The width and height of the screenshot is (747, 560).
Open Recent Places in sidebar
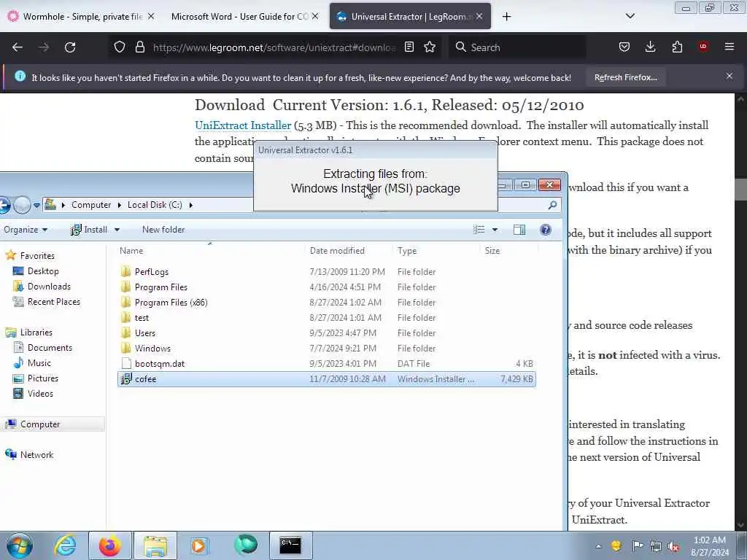(x=47, y=301)
